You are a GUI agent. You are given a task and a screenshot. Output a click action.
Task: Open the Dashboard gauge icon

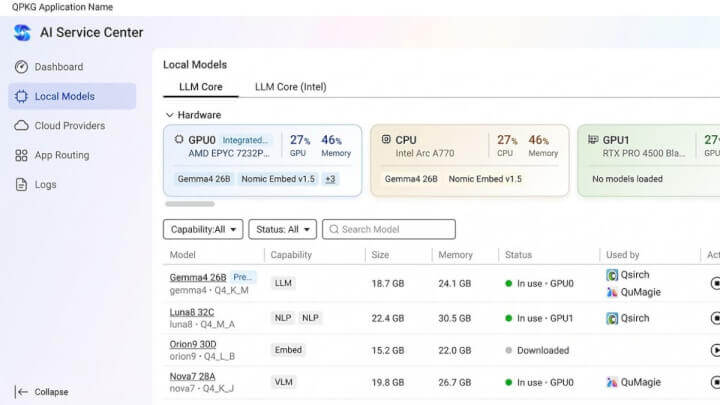pyautogui.click(x=21, y=67)
